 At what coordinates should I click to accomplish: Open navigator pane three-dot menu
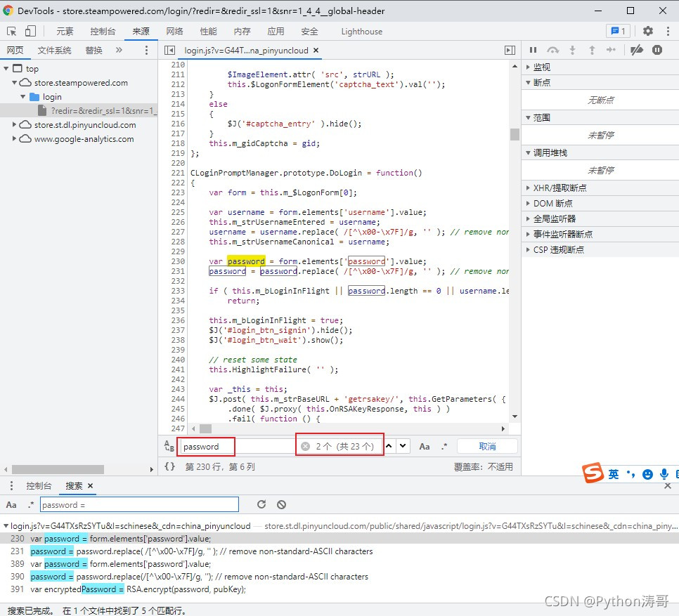(x=146, y=50)
